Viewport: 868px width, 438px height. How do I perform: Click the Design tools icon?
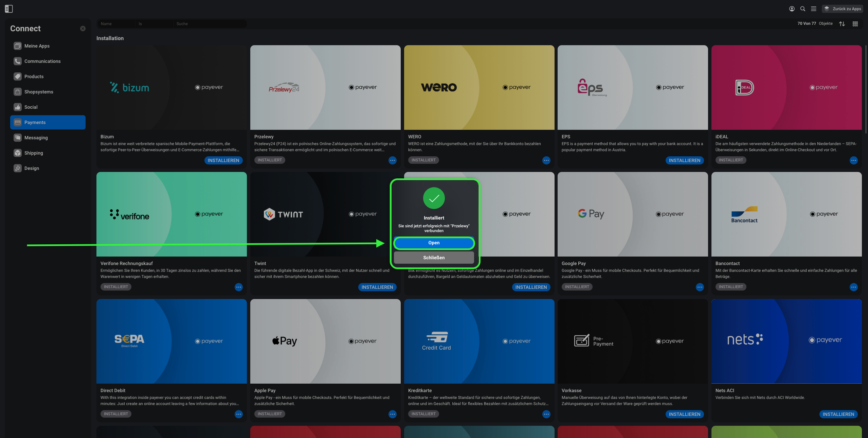pos(18,168)
